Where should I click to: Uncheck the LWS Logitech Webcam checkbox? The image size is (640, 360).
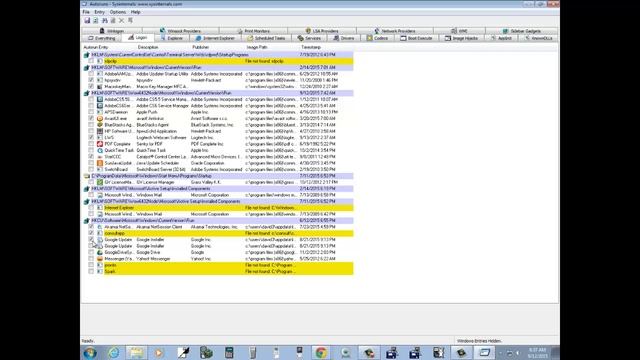tap(91, 138)
